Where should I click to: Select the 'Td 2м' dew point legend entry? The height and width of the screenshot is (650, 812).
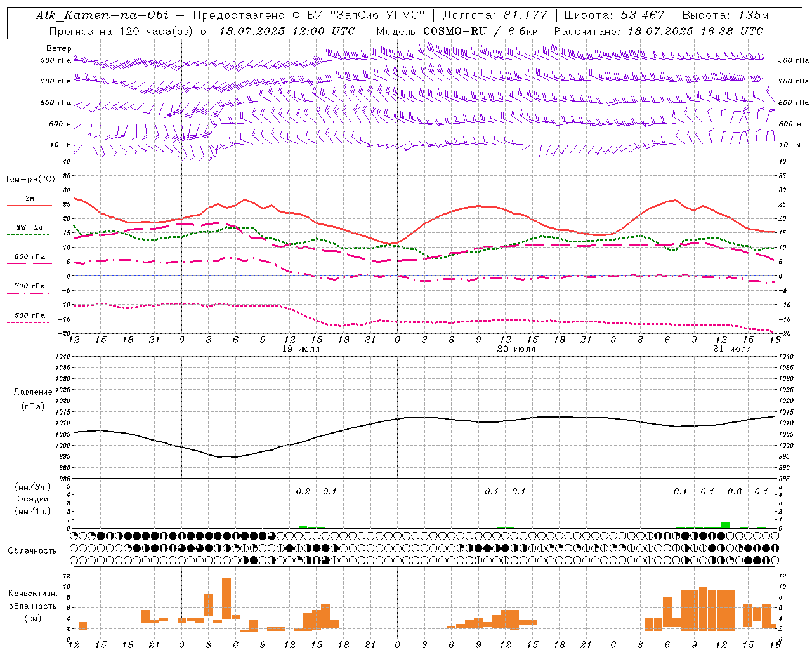[30, 227]
